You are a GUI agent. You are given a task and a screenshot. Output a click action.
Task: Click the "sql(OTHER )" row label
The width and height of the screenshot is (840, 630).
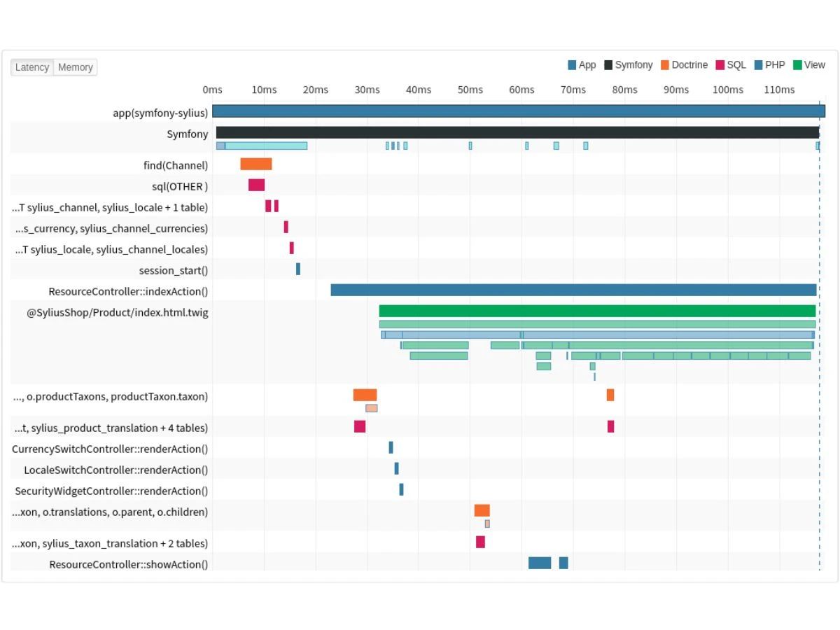coord(180,186)
